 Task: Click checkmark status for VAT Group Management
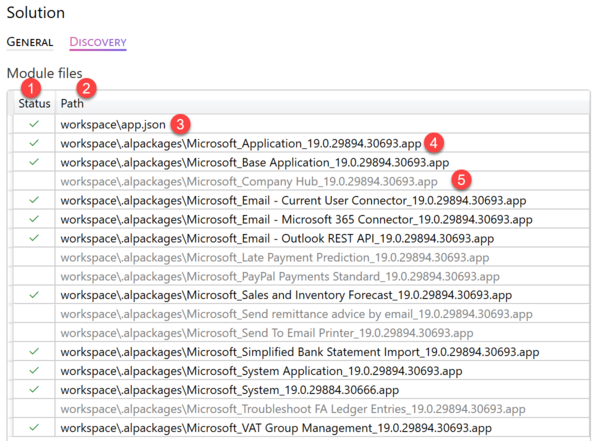(x=34, y=427)
